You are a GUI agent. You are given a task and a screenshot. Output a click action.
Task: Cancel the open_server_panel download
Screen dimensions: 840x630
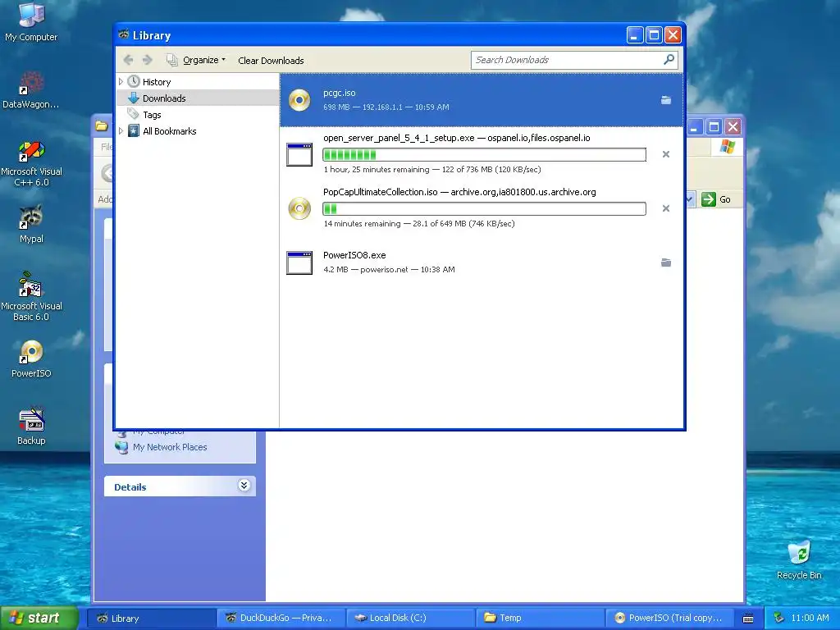tap(666, 154)
